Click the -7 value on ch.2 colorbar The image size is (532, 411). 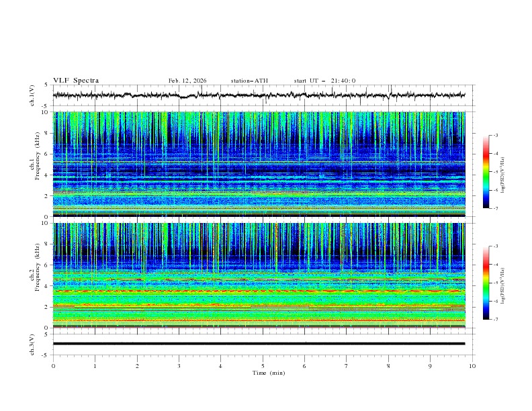tap(494, 320)
